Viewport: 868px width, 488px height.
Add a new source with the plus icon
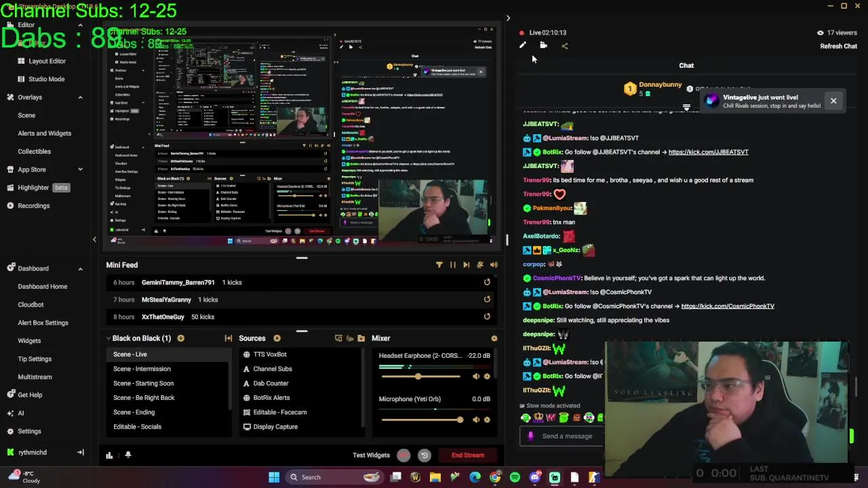tap(277, 338)
